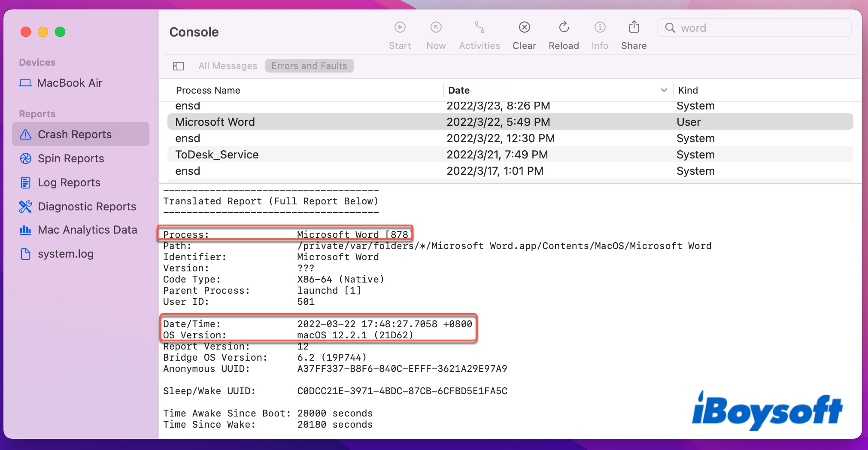Screen dimensions: 868x450
Task: Select the Errors and Faults filter
Action: [x=309, y=66]
